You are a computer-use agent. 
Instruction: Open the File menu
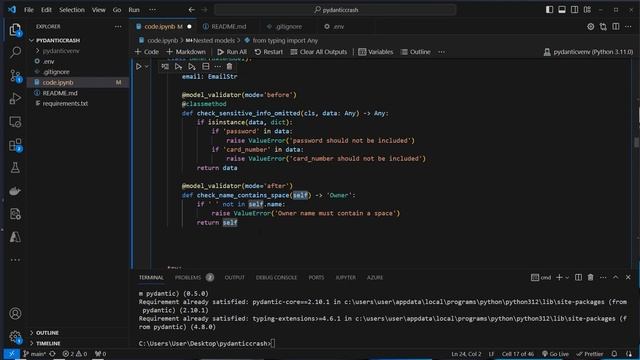29,10
